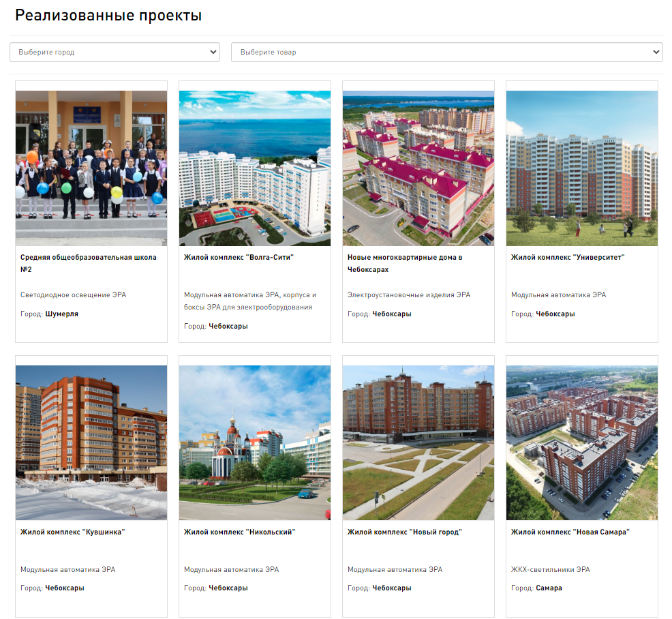Click title Жилой комплекс "Университет"
The image size is (672, 619).
568,257
